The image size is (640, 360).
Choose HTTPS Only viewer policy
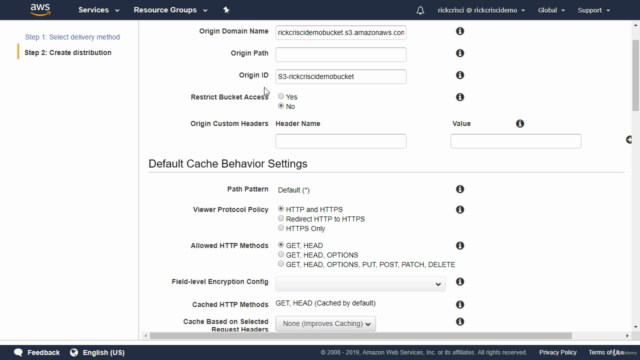coord(281,228)
